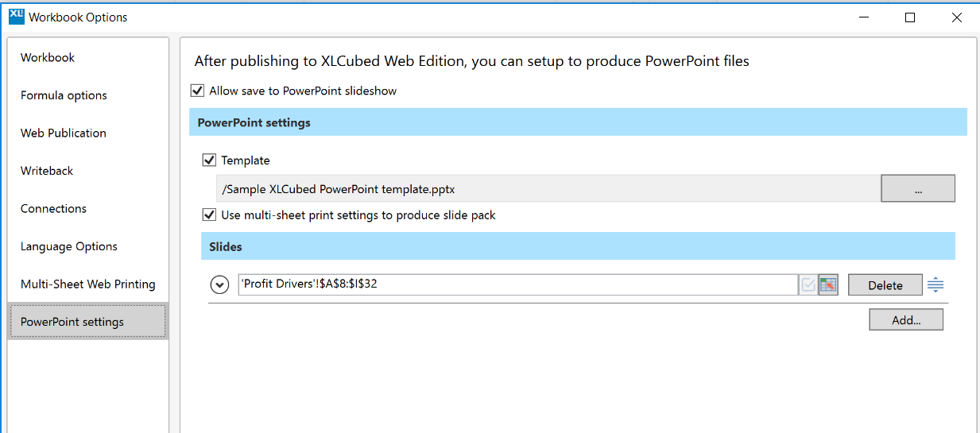The height and width of the screenshot is (433, 980).
Task: Delete the Profit Drivers slide
Action: 885,285
